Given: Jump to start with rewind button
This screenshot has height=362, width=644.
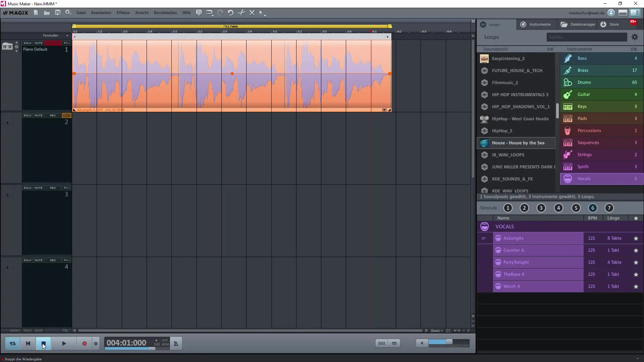Looking at the screenshot, I should pos(28,344).
